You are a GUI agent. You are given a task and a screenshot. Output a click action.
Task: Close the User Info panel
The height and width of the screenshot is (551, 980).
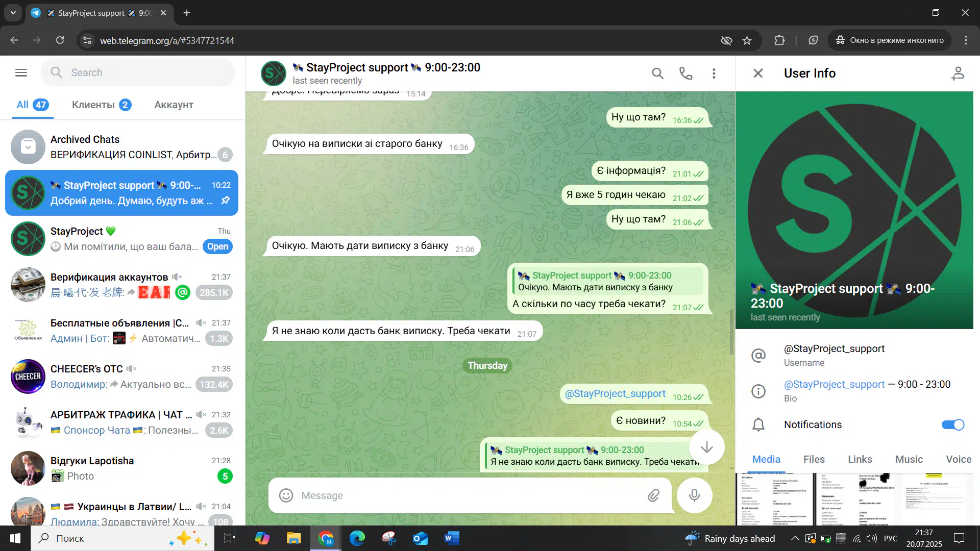tap(758, 73)
